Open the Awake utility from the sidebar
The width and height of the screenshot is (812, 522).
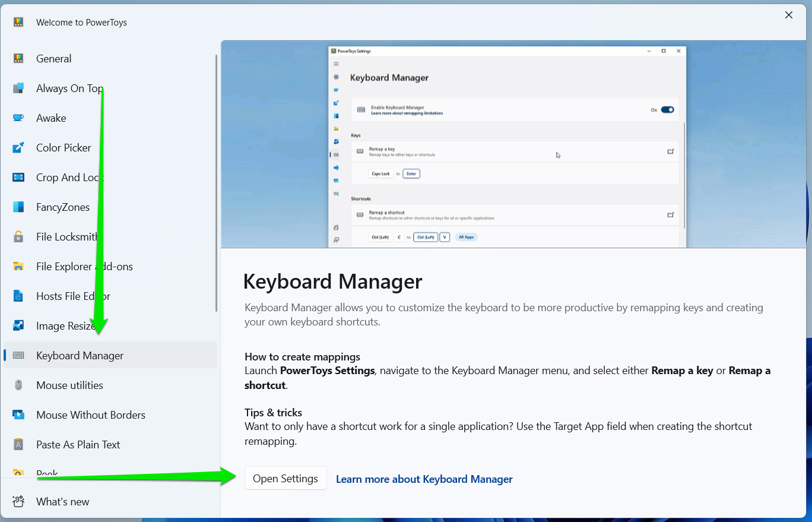click(18, 118)
